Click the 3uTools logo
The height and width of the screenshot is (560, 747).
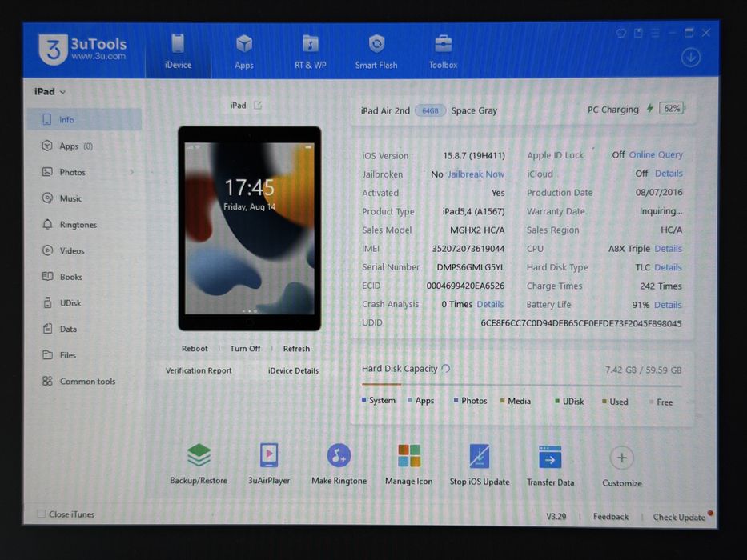(x=83, y=49)
